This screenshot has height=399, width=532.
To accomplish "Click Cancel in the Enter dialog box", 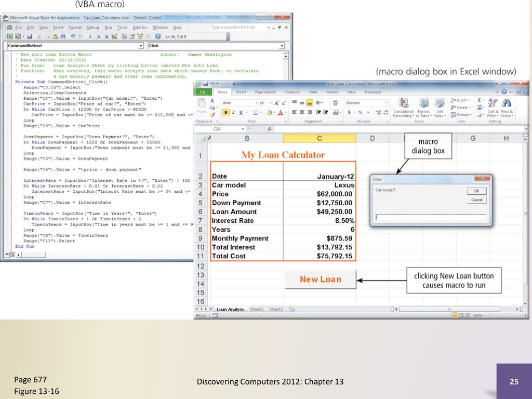I will 476,200.
